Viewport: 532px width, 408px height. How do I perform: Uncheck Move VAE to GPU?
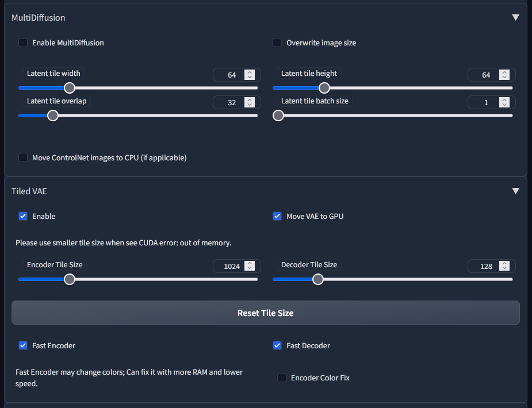(x=277, y=216)
